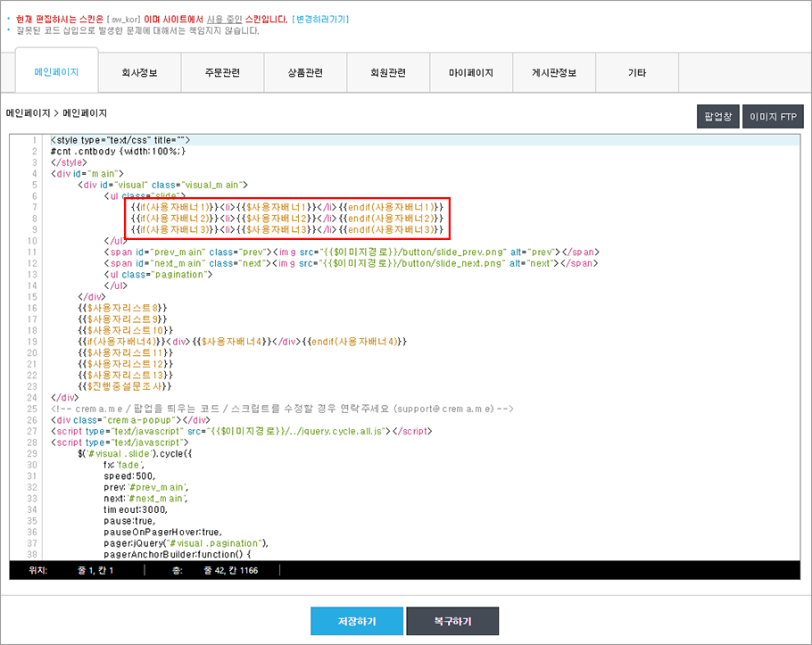Click the pauseOnPagerHover:true code line
The height and width of the screenshot is (645, 812).
pos(163,533)
